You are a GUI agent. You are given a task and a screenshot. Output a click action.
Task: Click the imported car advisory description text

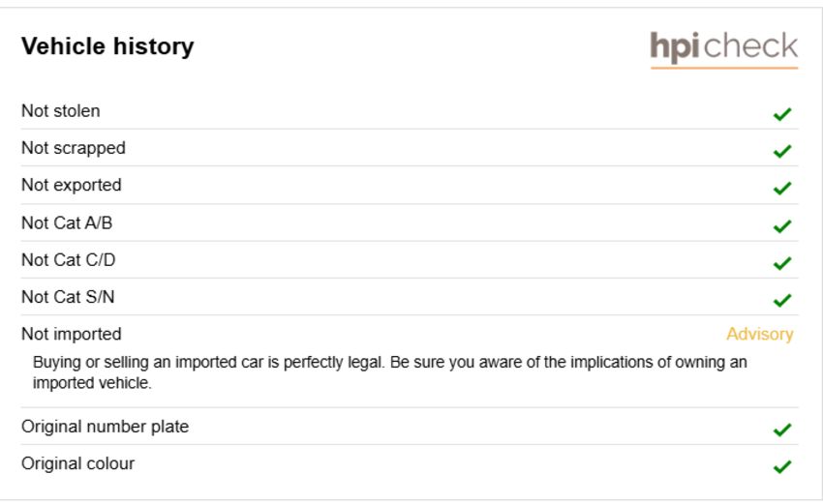click(389, 372)
